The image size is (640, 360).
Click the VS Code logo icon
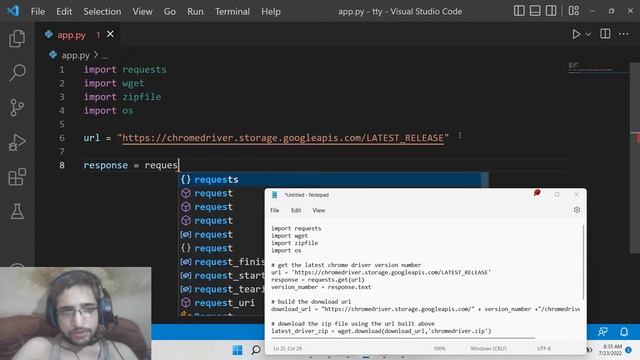point(13,11)
